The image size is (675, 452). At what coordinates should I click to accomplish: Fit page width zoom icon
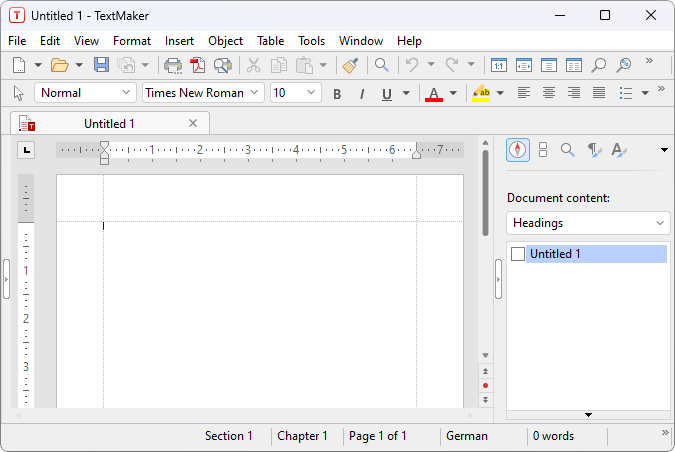523,65
